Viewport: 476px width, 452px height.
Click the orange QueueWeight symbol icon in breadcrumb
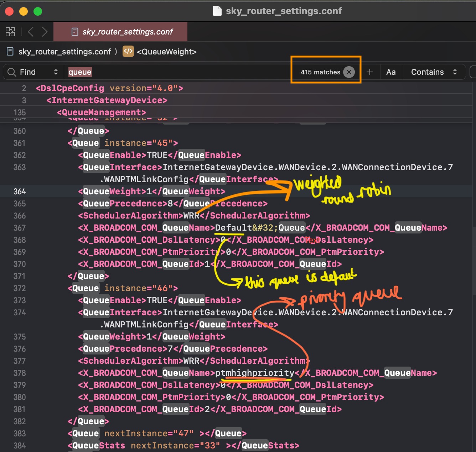(128, 52)
